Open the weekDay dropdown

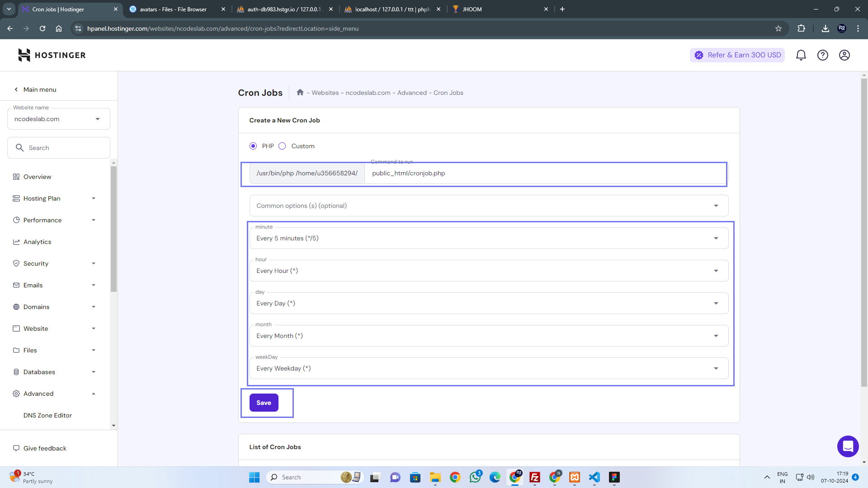(x=489, y=368)
